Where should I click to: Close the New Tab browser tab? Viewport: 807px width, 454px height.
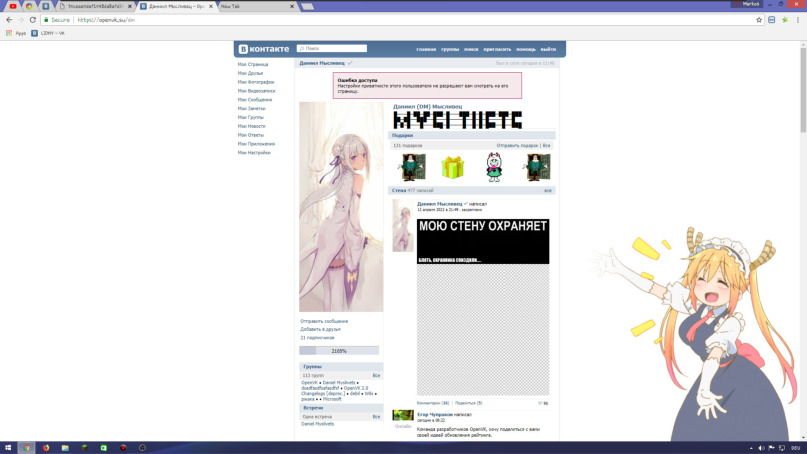tap(292, 6)
